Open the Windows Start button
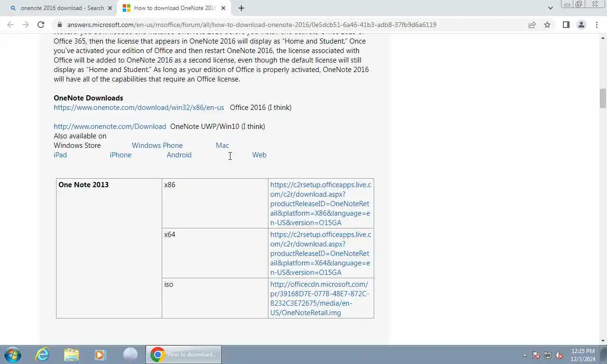 coord(13,355)
